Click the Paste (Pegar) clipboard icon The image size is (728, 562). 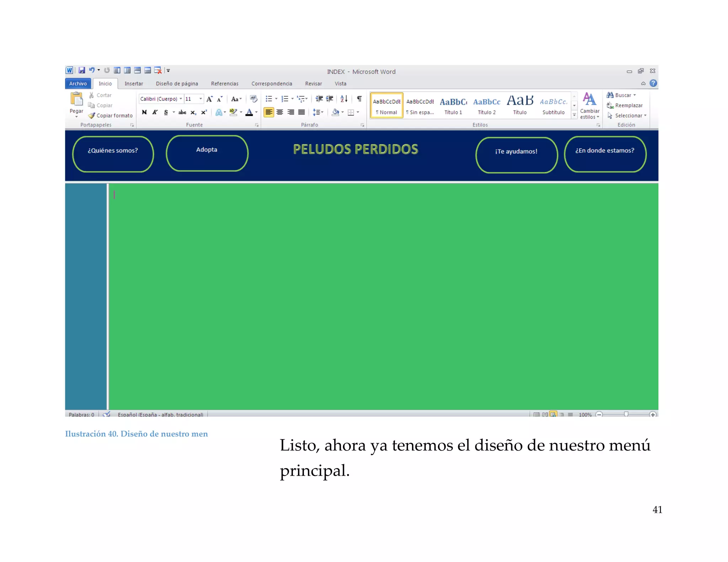click(x=76, y=99)
